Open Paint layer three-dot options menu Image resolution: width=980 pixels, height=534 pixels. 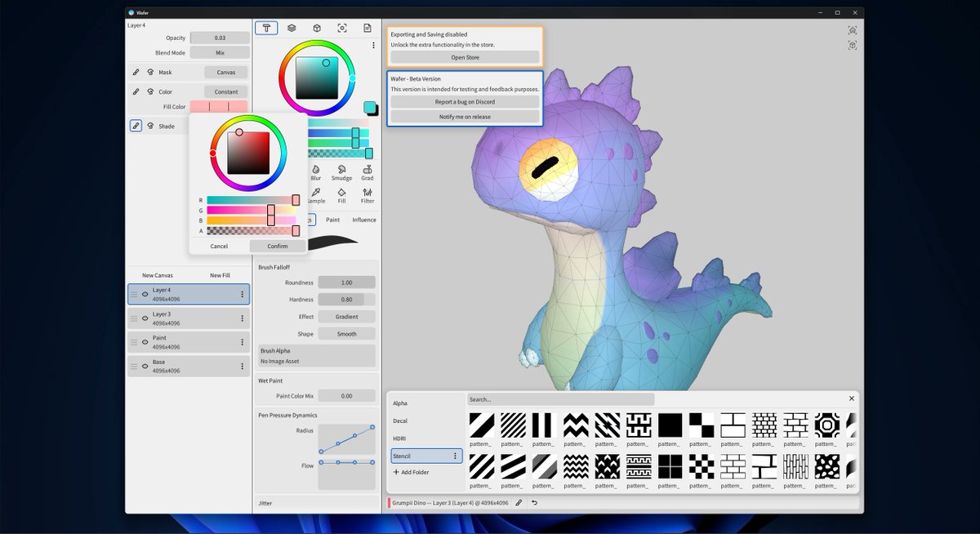click(x=242, y=342)
